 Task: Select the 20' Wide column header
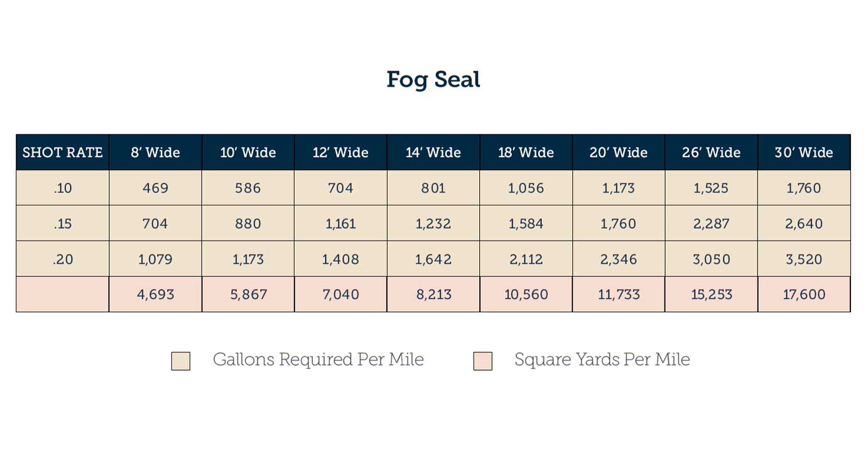pyautogui.click(x=619, y=152)
